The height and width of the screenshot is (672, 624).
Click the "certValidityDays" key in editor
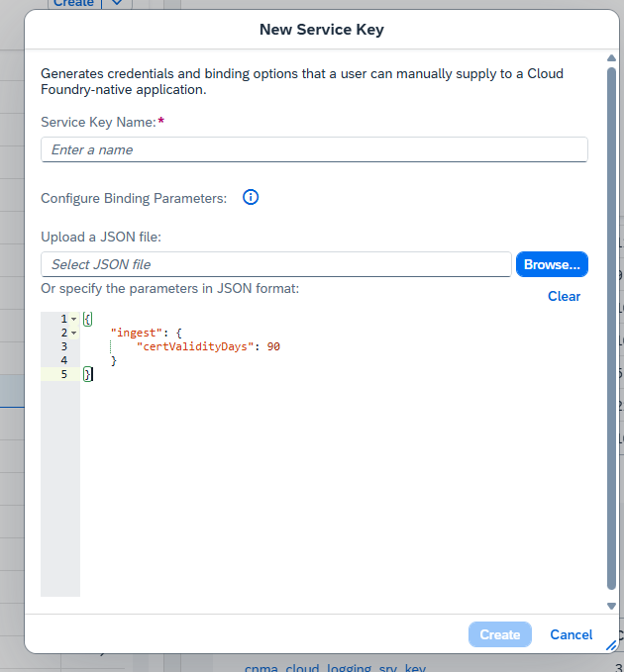click(x=195, y=346)
